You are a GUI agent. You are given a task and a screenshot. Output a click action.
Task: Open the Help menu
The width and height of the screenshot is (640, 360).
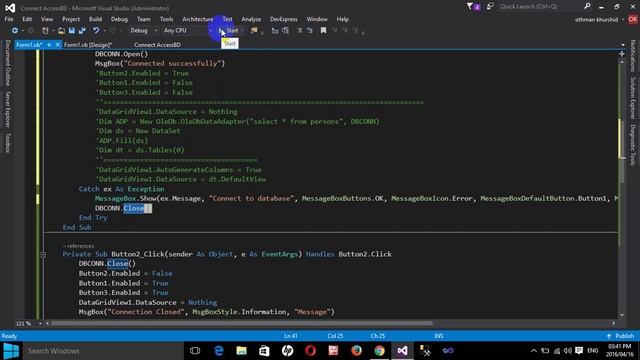[x=342, y=19]
